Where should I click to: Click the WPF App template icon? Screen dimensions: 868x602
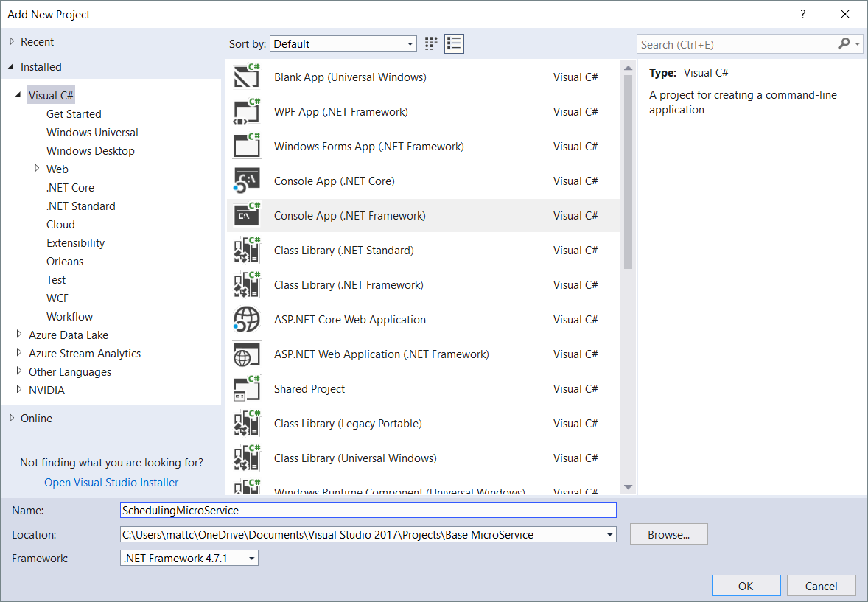246,111
